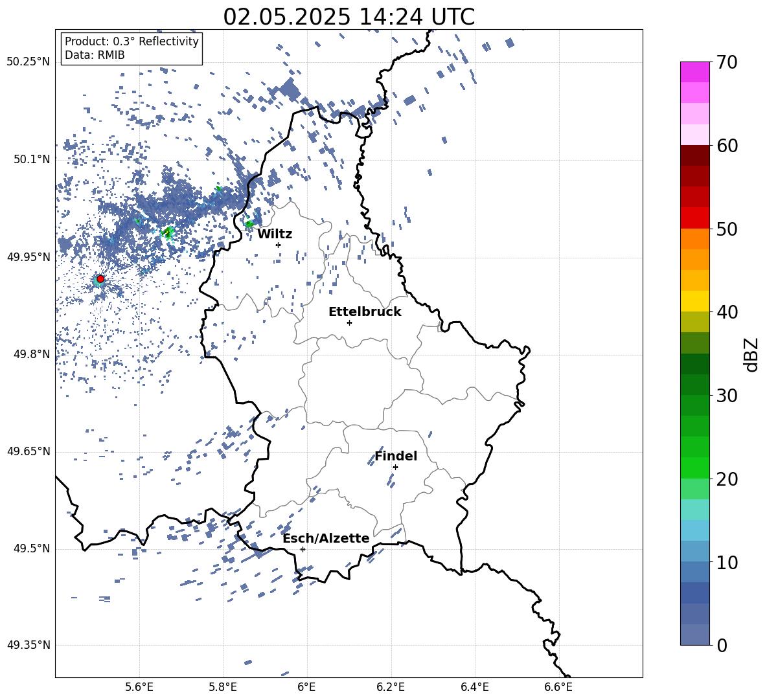Screen dimensions: 767x700
Task: Click the Findel cross marker
Action: tap(395, 468)
